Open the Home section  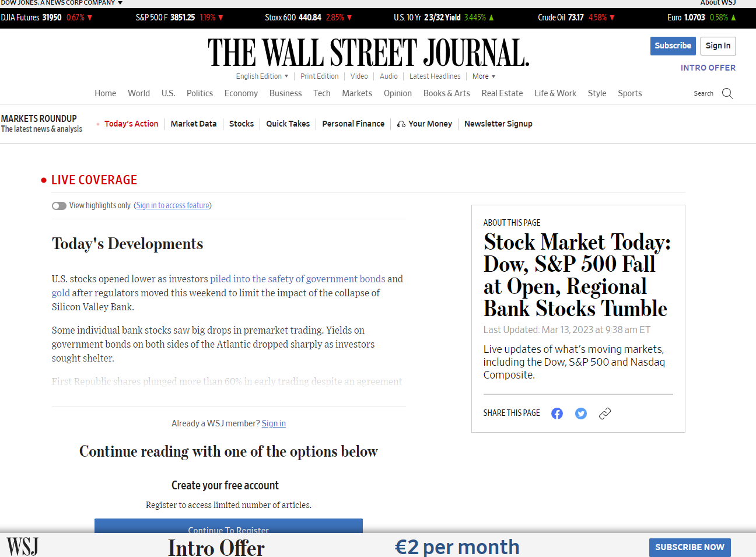(106, 93)
